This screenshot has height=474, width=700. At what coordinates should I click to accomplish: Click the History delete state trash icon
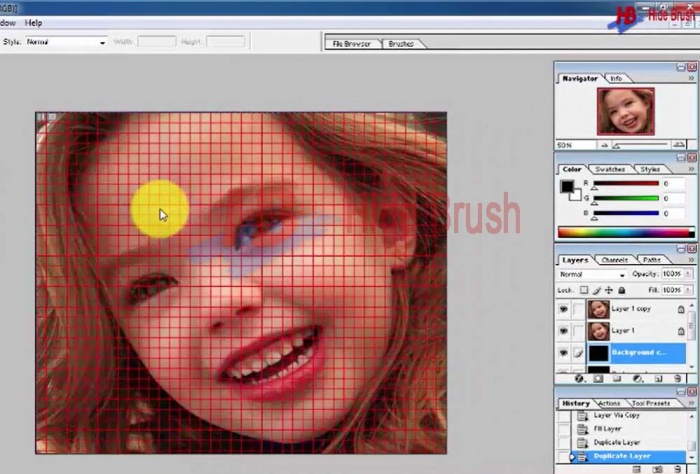point(678,470)
